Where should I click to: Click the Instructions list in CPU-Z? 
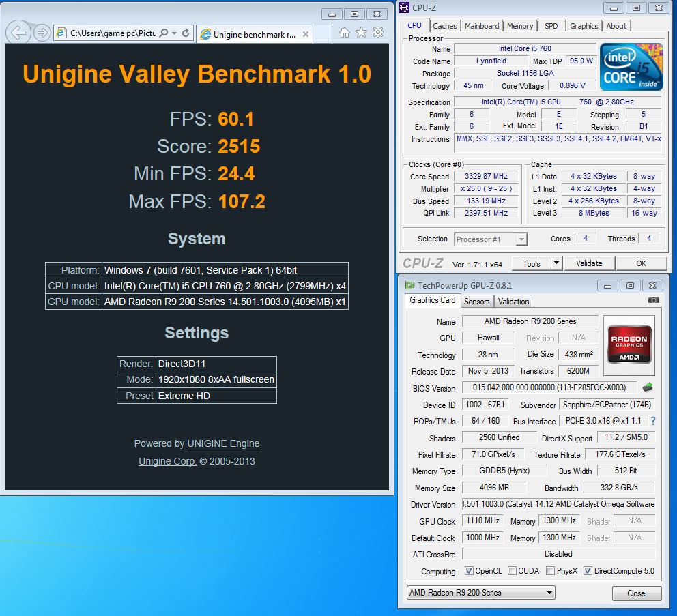tap(558, 143)
